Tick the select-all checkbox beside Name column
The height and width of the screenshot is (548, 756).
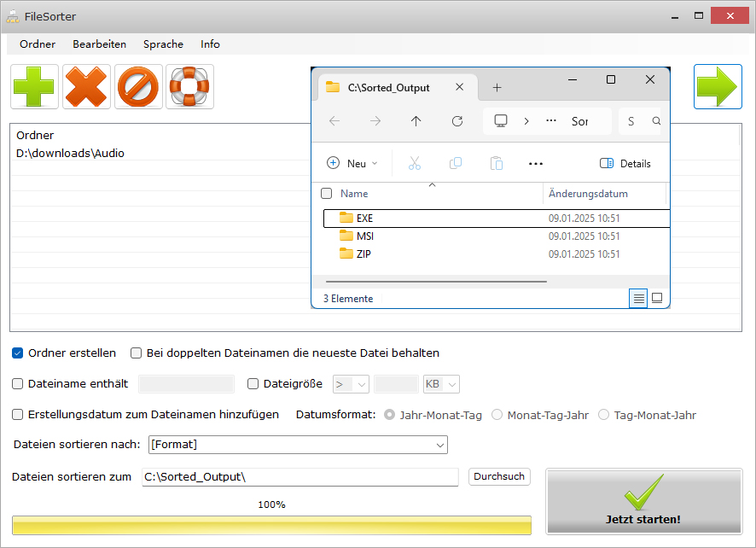tap(327, 194)
